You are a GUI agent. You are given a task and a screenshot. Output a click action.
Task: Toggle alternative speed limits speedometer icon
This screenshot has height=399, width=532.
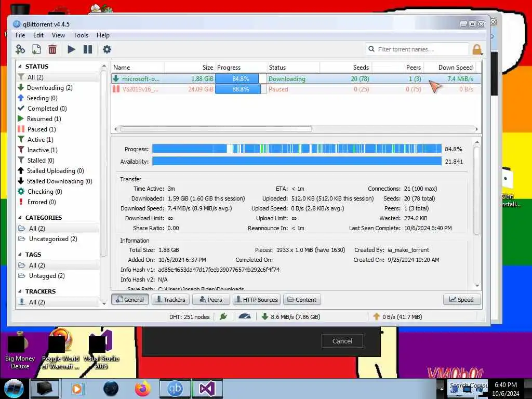tap(245, 316)
